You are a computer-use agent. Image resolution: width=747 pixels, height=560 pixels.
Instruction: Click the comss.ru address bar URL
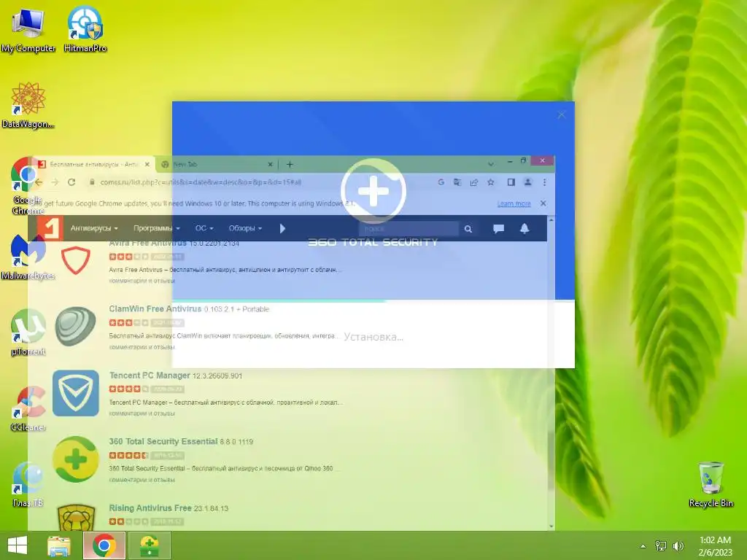[201, 182]
